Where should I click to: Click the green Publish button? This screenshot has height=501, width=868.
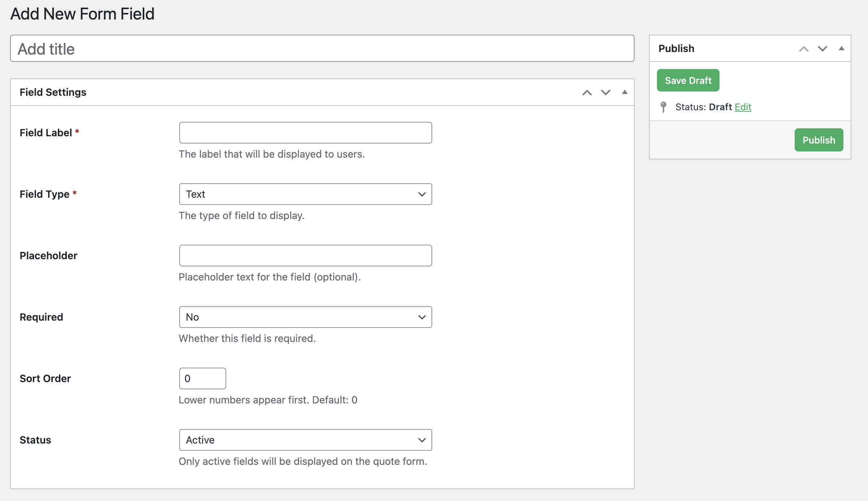pyautogui.click(x=818, y=140)
